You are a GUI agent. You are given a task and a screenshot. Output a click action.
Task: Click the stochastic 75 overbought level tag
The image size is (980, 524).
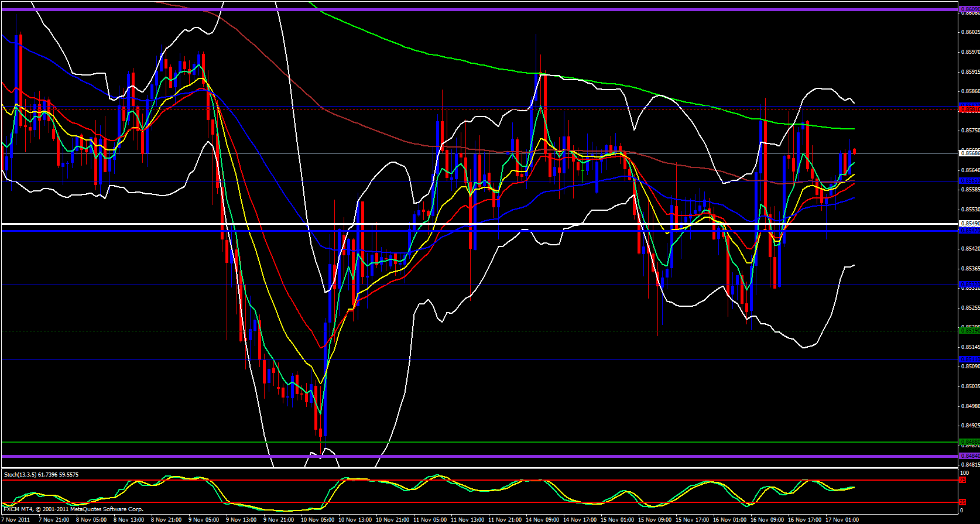click(x=962, y=480)
